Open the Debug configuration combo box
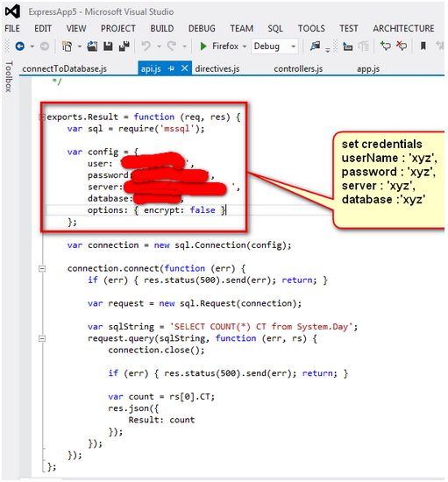This screenshot has width=448, height=482. point(274,46)
